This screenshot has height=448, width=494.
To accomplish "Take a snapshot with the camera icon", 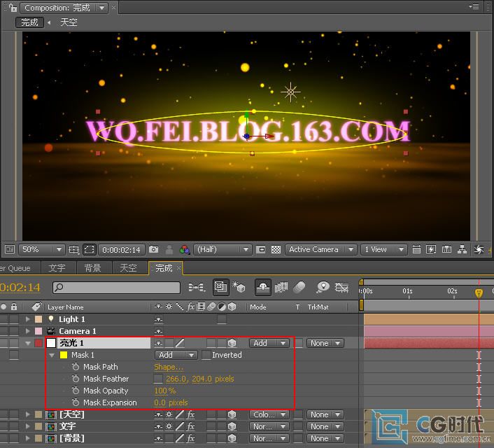I will 153,250.
